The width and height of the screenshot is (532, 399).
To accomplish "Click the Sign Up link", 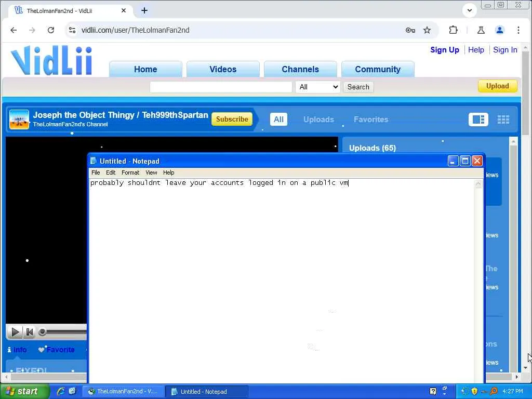I will (x=445, y=50).
